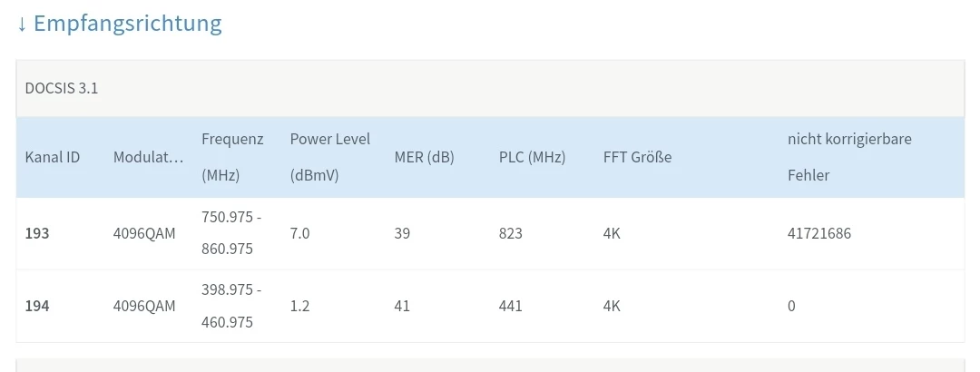The height and width of the screenshot is (372, 980).
Task: Click uncorrectable error count 41721686
Action: pos(819,233)
